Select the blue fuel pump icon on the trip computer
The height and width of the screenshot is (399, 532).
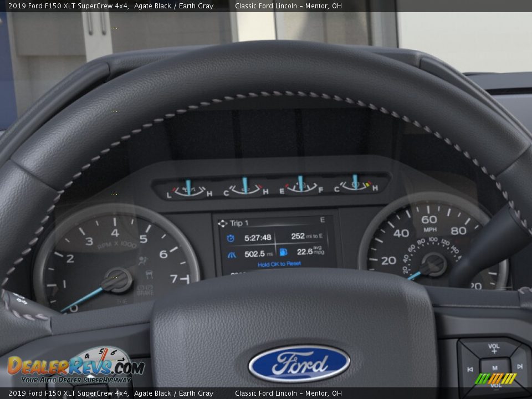[x=283, y=252]
